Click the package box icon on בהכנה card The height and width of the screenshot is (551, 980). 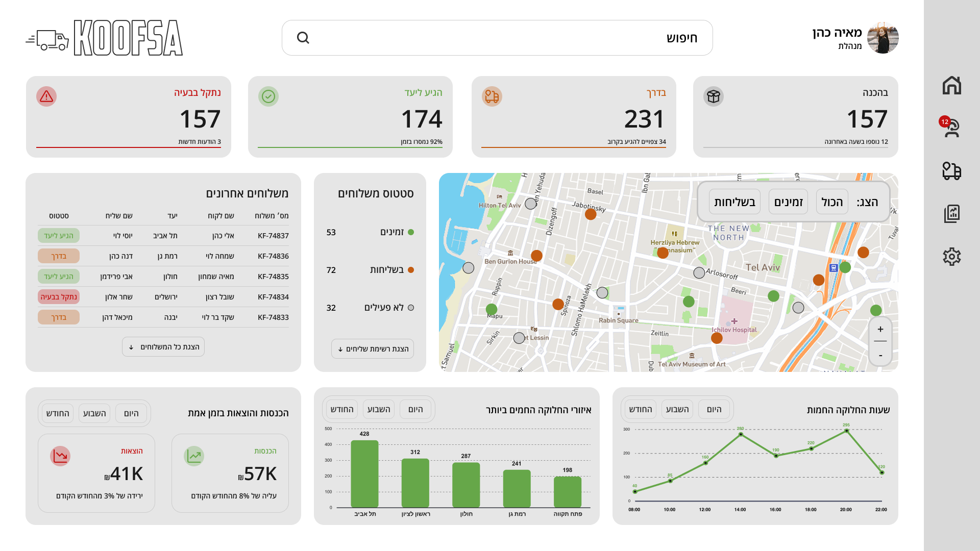click(714, 96)
